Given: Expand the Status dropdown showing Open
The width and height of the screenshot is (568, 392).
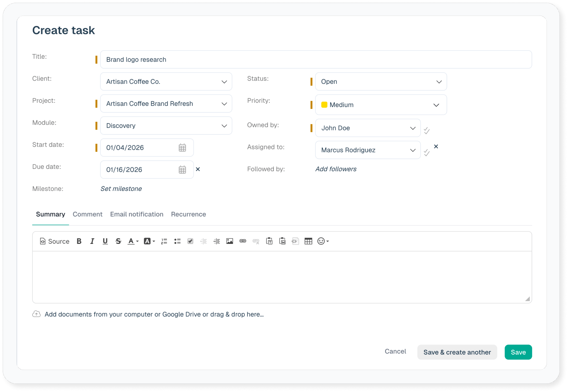Looking at the screenshot, I should pyautogui.click(x=381, y=82).
